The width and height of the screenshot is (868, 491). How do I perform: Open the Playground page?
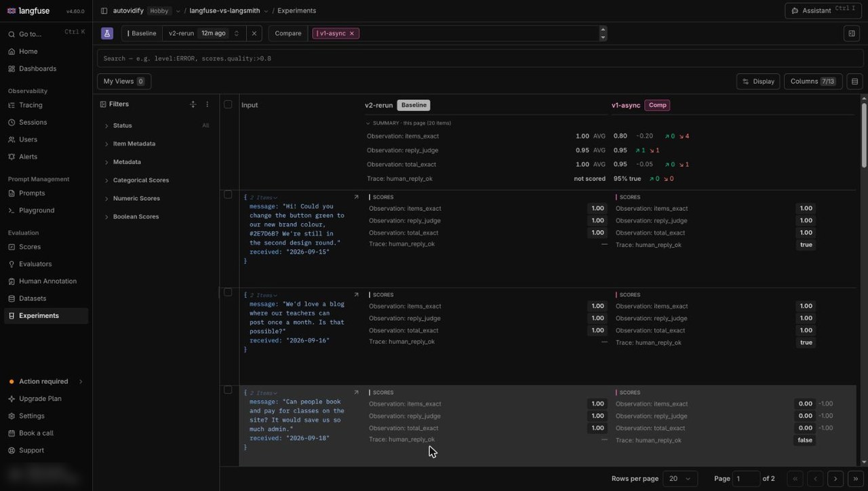46,210
